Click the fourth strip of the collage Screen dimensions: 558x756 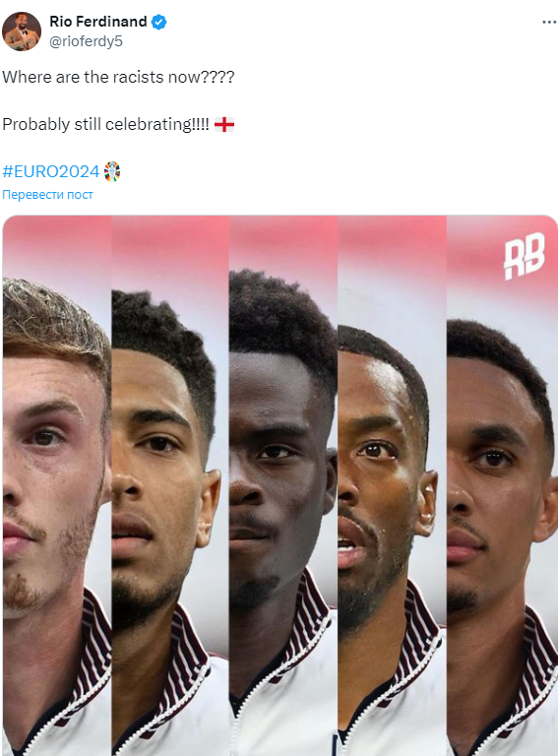pos(393,485)
